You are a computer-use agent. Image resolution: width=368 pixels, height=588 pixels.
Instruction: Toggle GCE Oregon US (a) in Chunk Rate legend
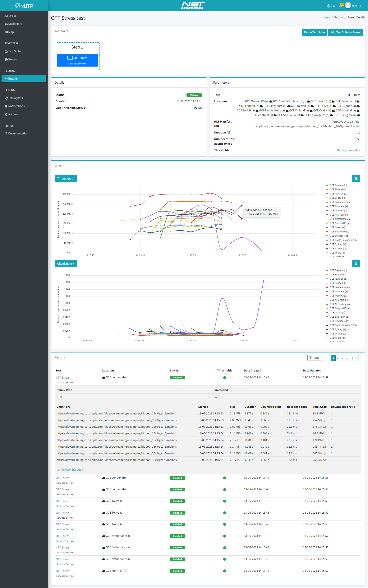coord(338,309)
